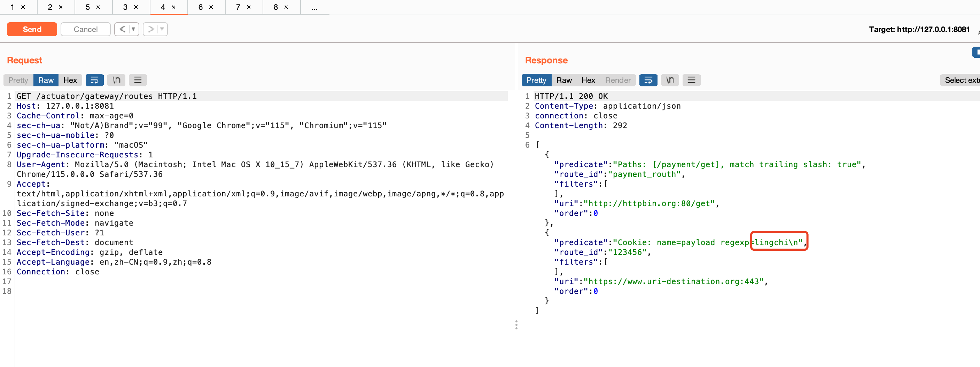This screenshot has width=980, height=367.
Task: Go back to previous request in history
Action: point(122,29)
